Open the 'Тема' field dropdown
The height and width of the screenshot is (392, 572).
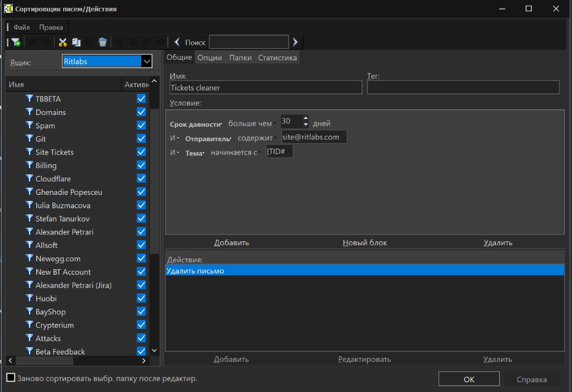(x=195, y=153)
